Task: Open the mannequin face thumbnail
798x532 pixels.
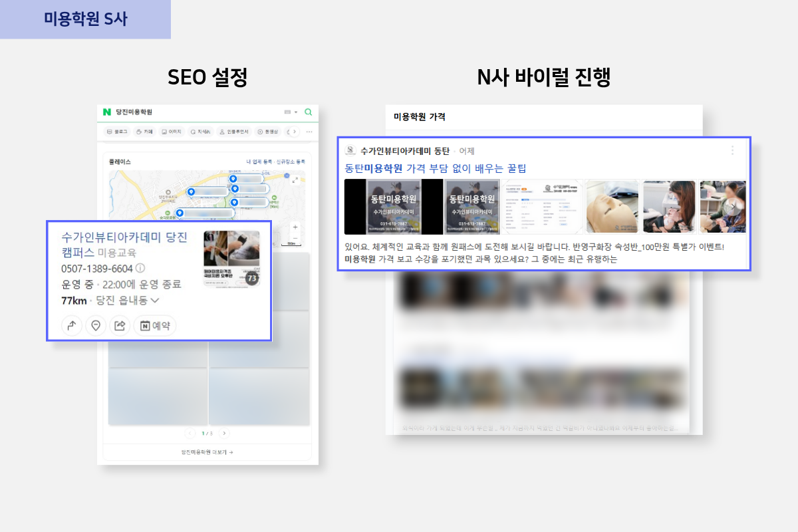Action: [x=612, y=207]
